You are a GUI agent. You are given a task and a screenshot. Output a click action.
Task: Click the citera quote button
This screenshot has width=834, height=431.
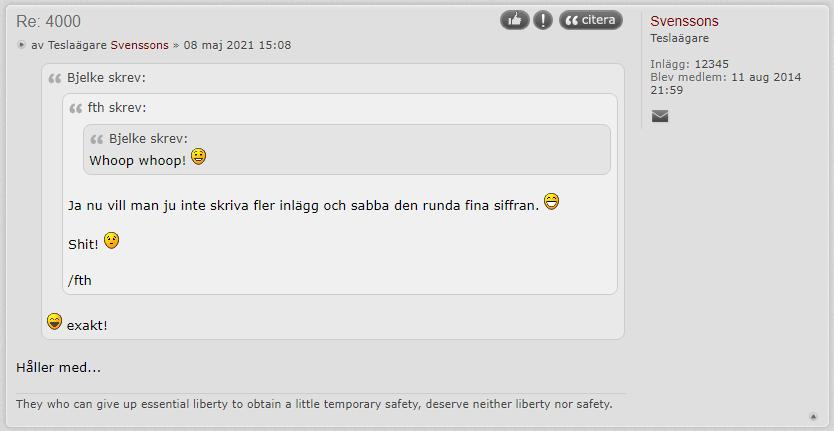590,20
